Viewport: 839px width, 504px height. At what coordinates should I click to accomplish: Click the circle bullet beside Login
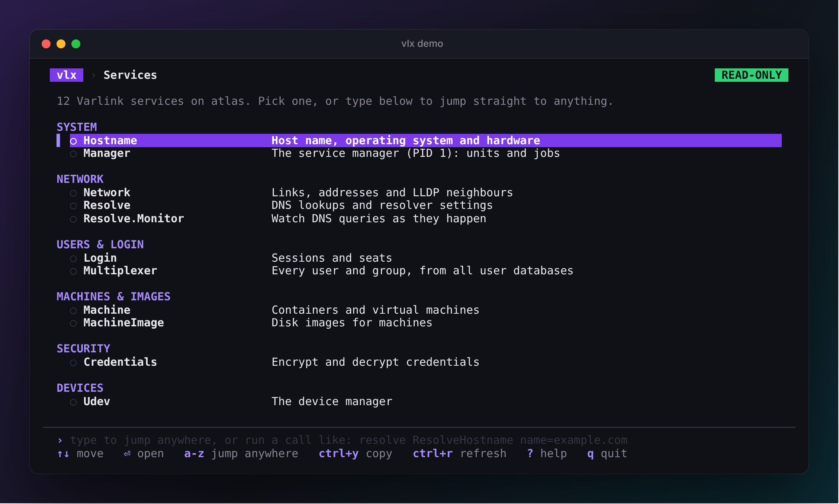(74, 259)
